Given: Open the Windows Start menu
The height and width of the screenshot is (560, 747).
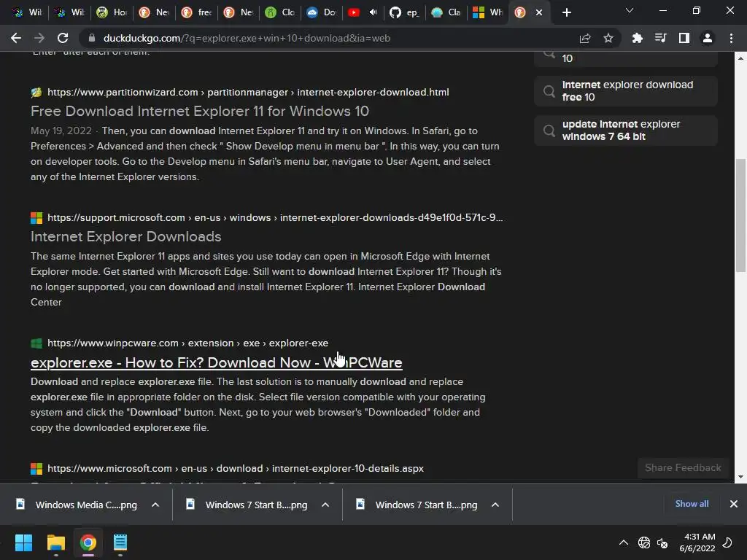Looking at the screenshot, I should 23,542.
